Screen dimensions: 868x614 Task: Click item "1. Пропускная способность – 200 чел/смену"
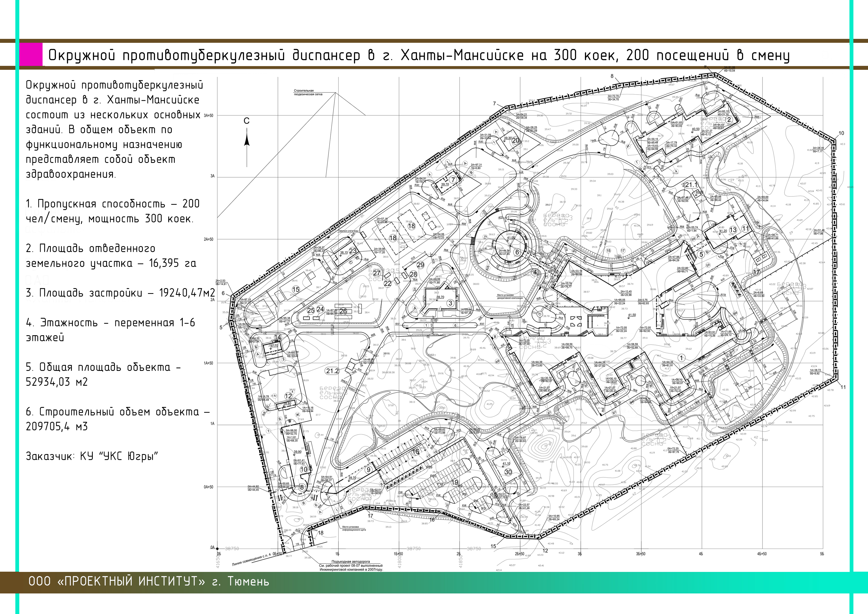[x=113, y=211]
